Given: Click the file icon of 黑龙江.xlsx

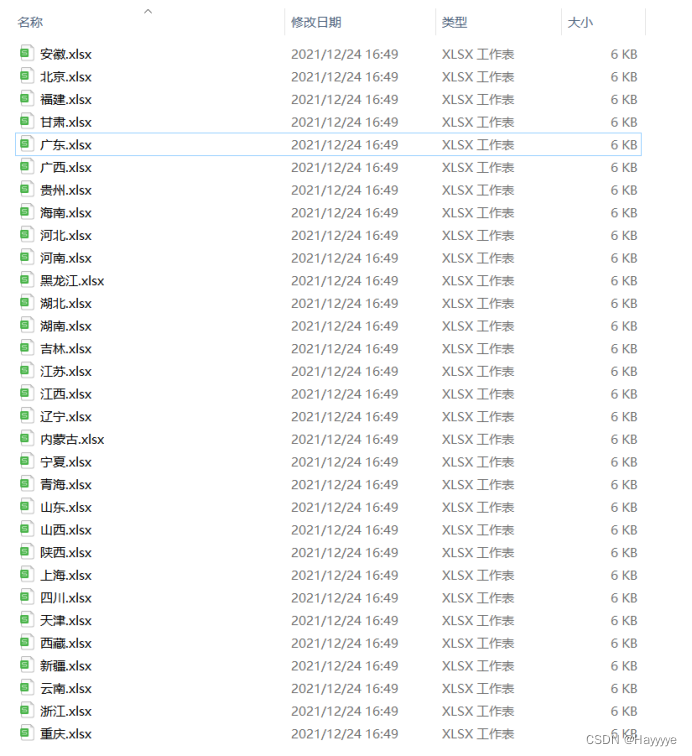Looking at the screenshot, I should pyautogui.click(x=27, y=280).
